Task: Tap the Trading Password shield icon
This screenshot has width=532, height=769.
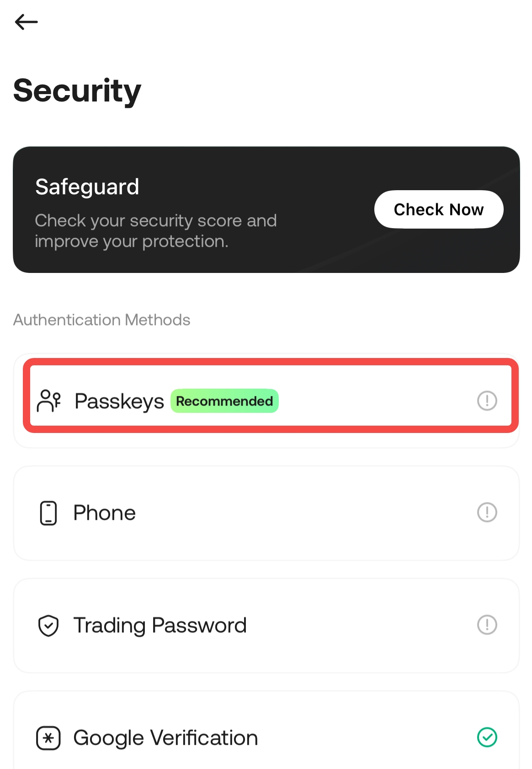Action: [48, 625]
